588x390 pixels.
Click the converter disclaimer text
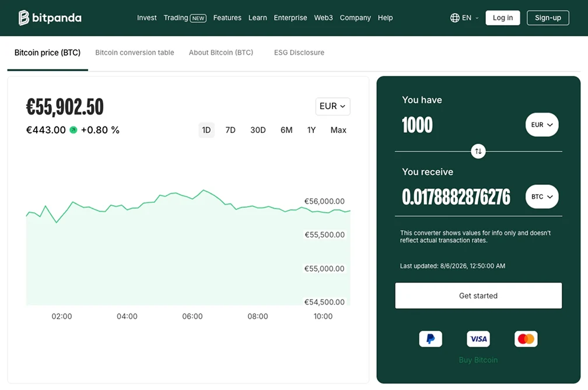coord(475,237)
